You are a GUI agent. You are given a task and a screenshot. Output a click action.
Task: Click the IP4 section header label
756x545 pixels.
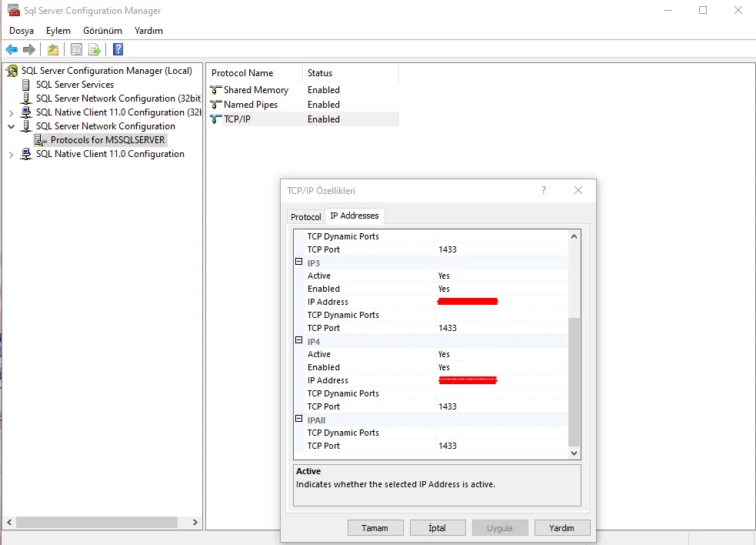pyautogui.click(x=313, y=341)
